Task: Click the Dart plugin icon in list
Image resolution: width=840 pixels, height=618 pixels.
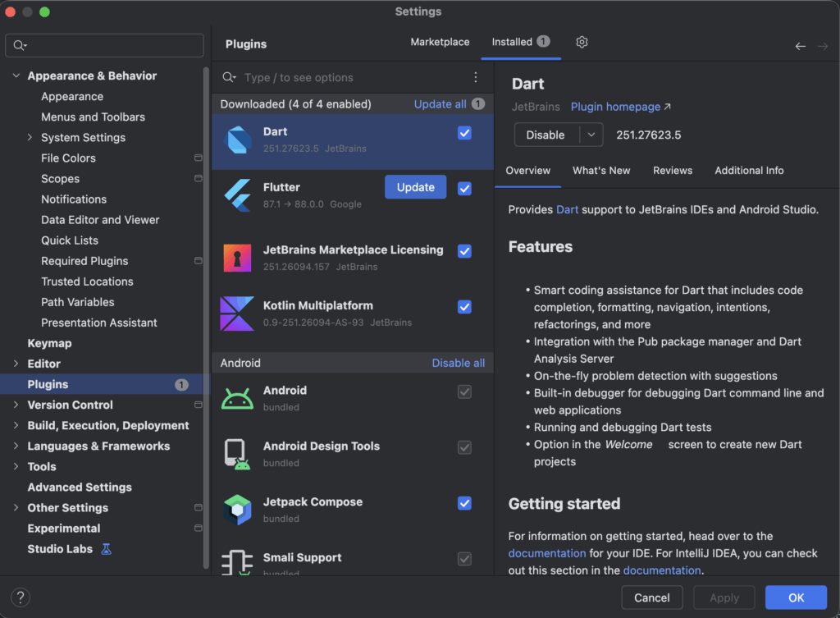Action: [238, 140]
